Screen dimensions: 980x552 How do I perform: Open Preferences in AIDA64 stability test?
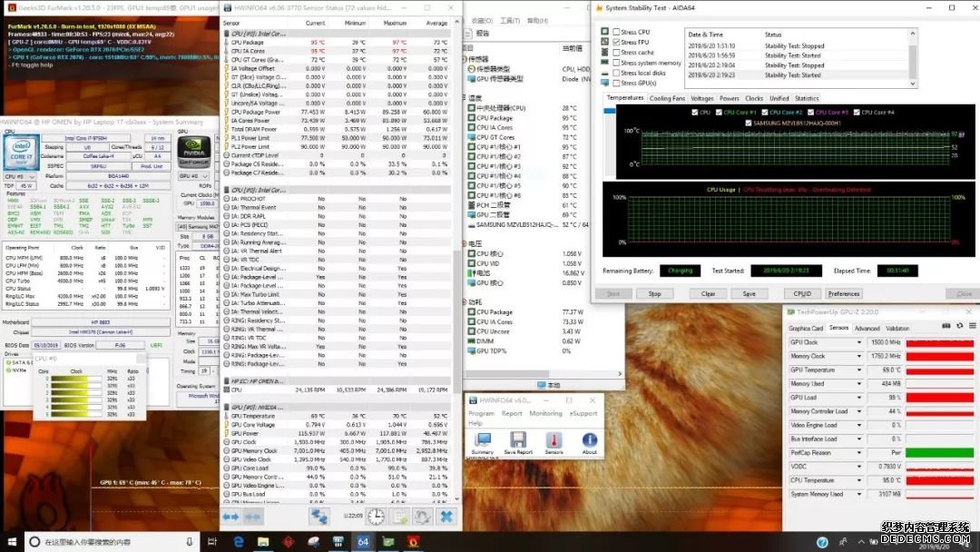click(844, 294)
